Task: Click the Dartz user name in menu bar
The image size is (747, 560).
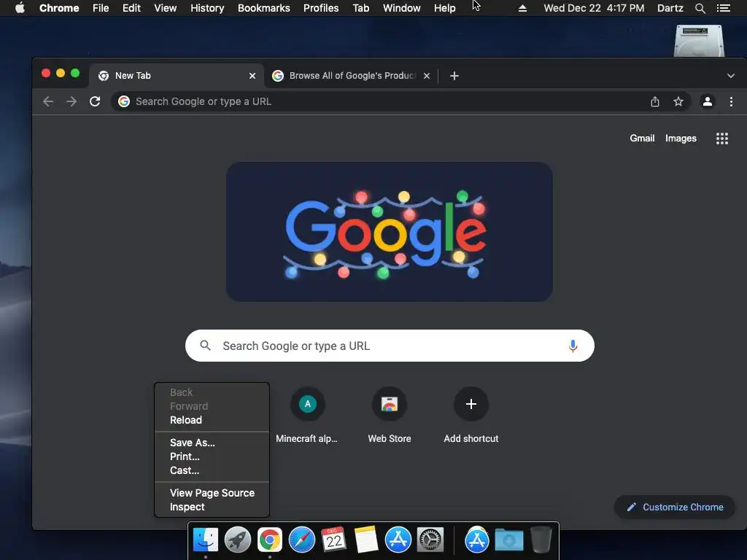Action: [670, 8]
